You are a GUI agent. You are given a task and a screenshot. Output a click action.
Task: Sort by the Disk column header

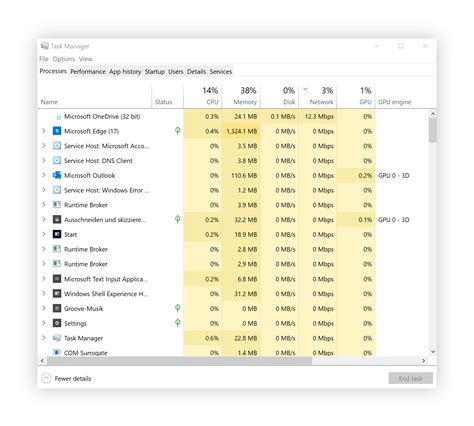(x=279, y=96)
